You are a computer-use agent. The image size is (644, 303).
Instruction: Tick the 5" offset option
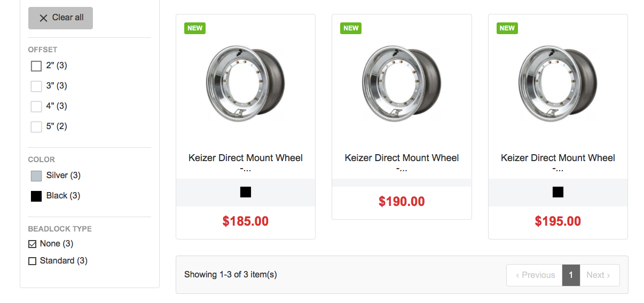pyautogui.click(x=36, y=127)
